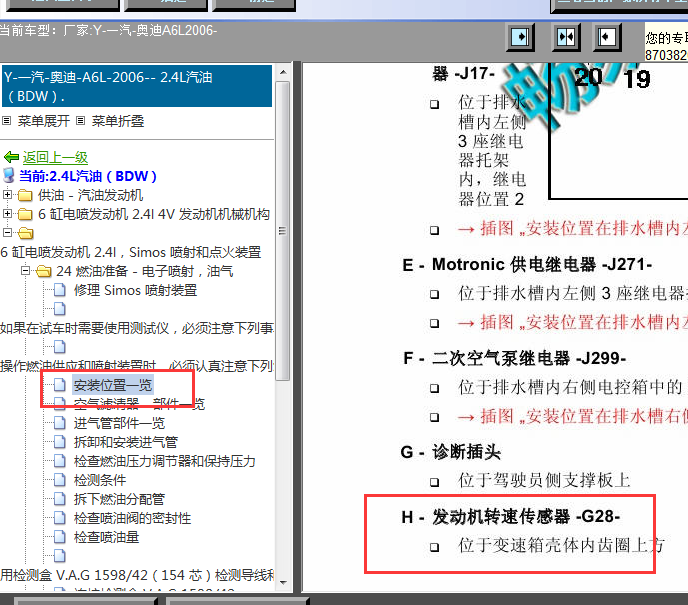Screen dimensions: 688x605
Task: Open 6 缸电喷发动机 2.4l, Simos 喷射和点火装置
Action: tap(131, 252)
